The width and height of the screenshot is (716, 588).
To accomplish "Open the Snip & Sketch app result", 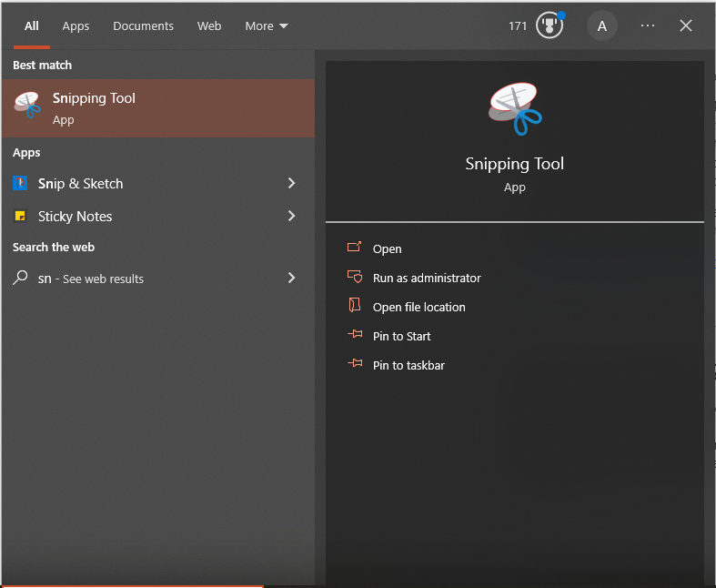I will pyautogui.click(x=158, y=183).
